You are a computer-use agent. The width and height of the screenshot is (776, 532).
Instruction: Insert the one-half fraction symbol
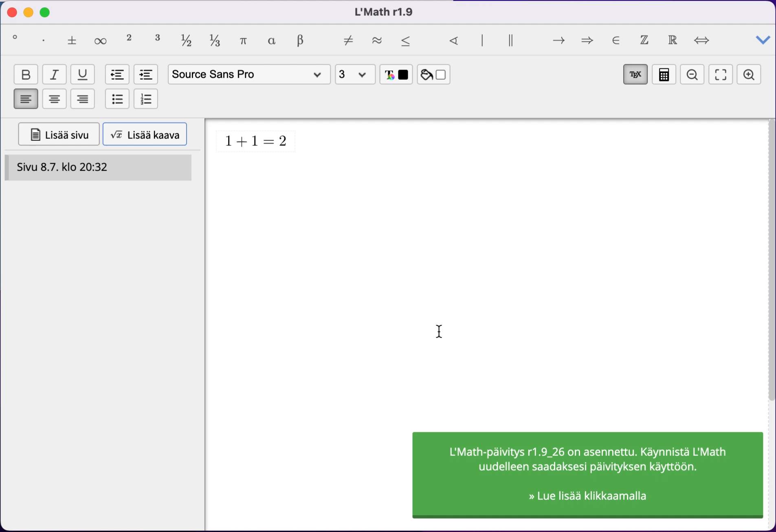187,40
